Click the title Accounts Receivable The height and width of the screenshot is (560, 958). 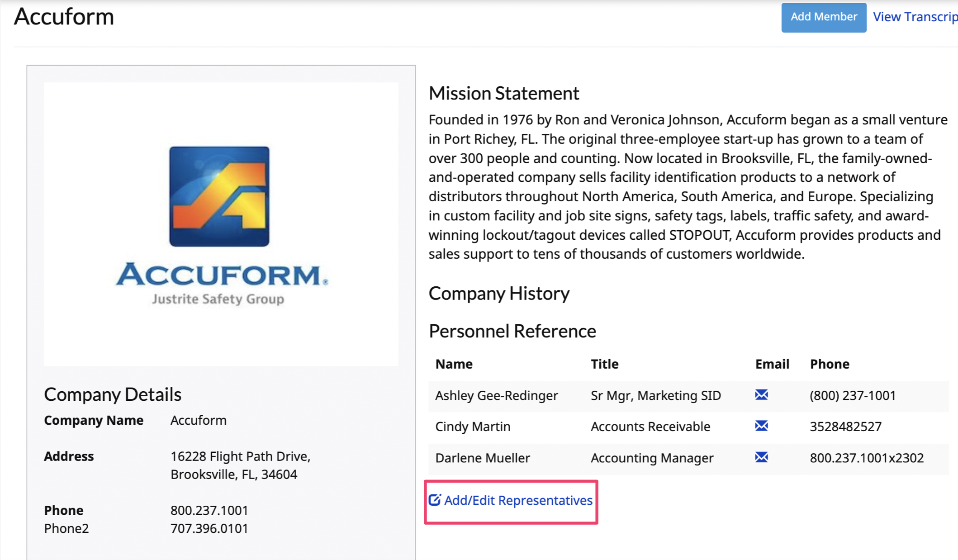650,427
